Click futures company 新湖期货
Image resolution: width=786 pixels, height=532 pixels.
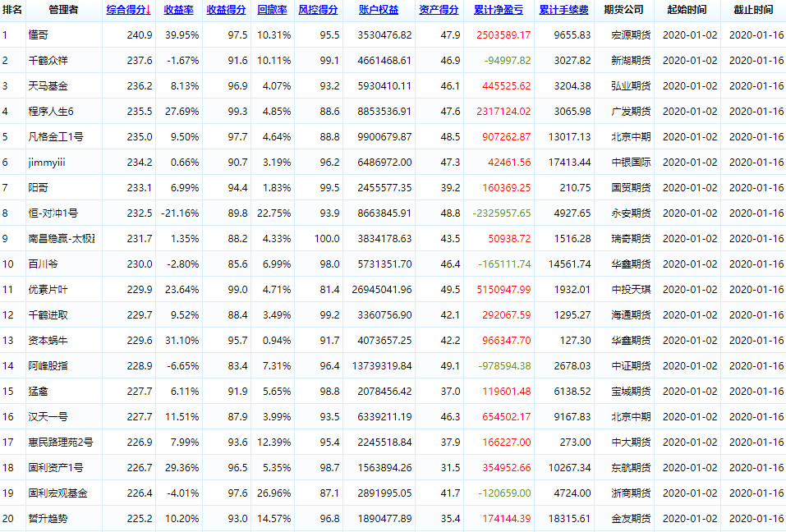point(631,61)
